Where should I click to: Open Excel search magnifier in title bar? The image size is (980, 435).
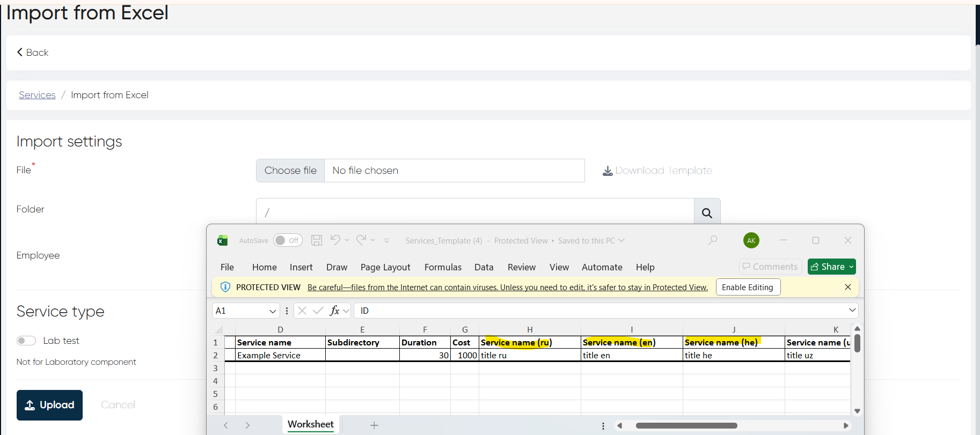tap(713, 240)
